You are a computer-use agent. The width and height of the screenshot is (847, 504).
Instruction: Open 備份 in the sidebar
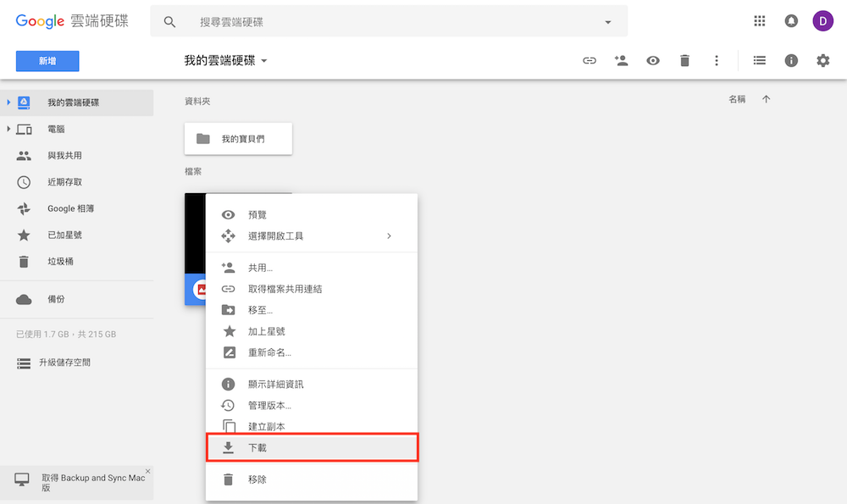point(77,299)
